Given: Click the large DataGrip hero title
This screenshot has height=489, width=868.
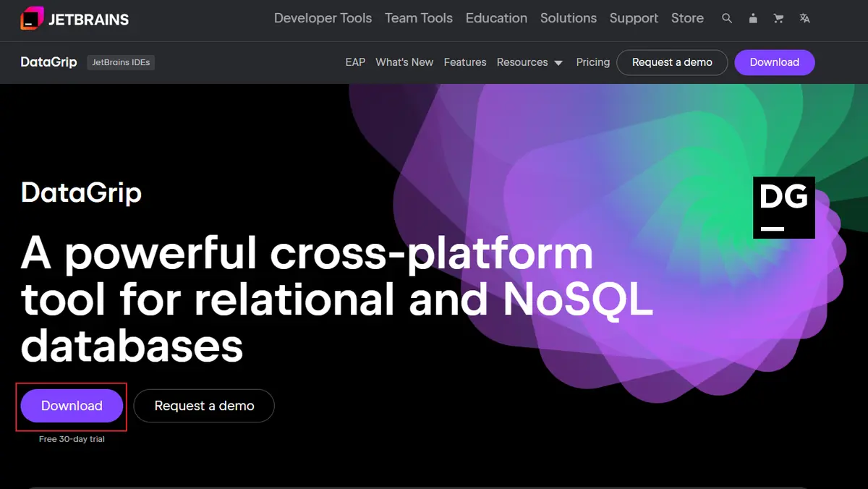Looking at the screenshot, I should pyautogui.click(x=81, y=192).
